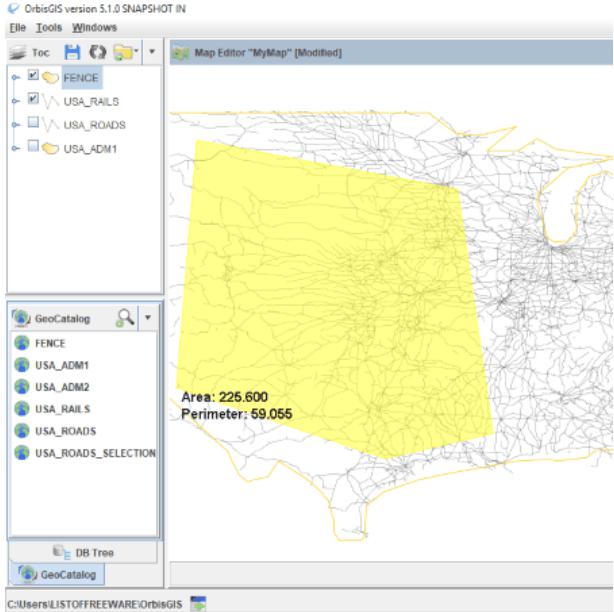Switch to the DB Tree tab
The height and width of the screenshot is (612, 614).
[83, 552]
